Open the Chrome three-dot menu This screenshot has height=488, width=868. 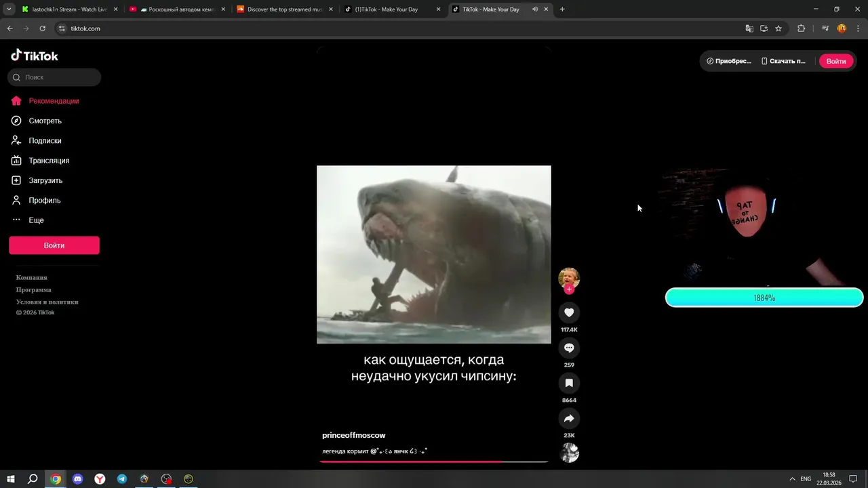(857, 28)
